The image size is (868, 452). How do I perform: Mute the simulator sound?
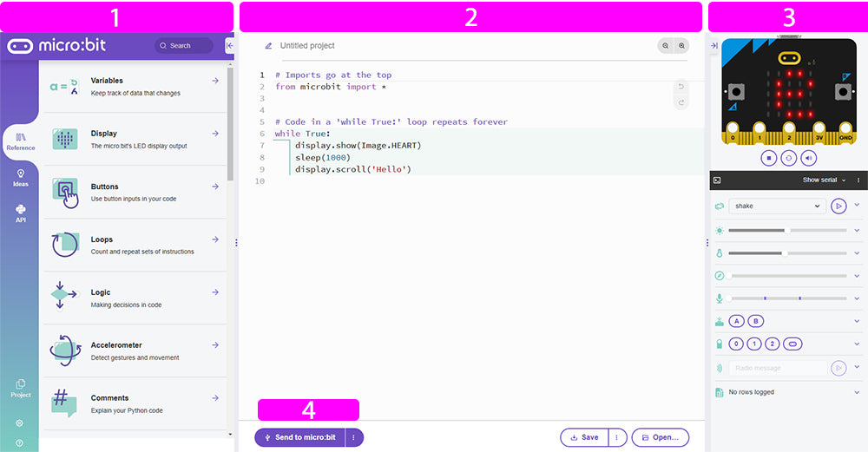point(808,158)
